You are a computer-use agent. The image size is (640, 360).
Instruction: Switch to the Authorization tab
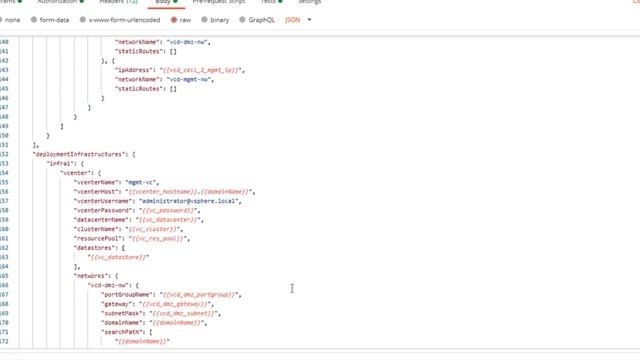[x=60, y=2]
